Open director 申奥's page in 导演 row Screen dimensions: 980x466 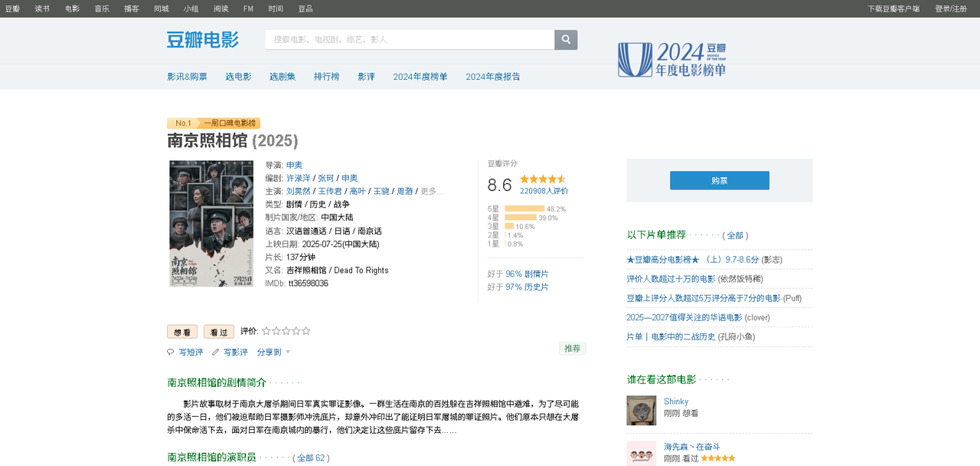pyautogui.click(x=294, y=165)
